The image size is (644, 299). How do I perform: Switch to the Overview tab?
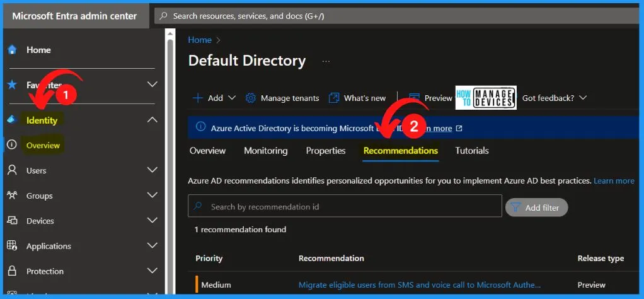tap(207, 151)
